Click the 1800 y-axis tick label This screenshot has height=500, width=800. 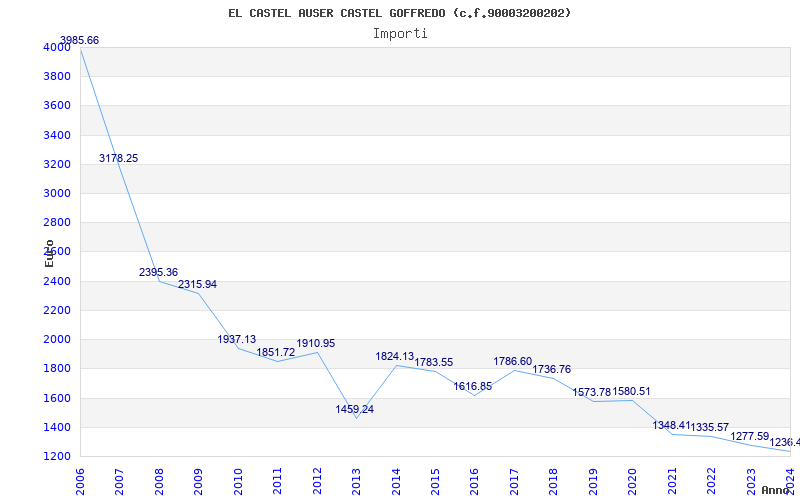[58, 368]
